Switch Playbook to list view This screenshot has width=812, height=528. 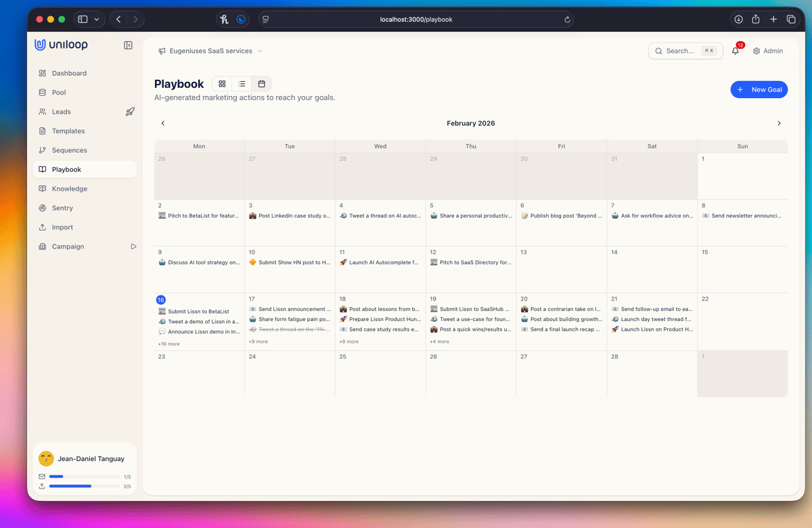click(x=242, y=84)
